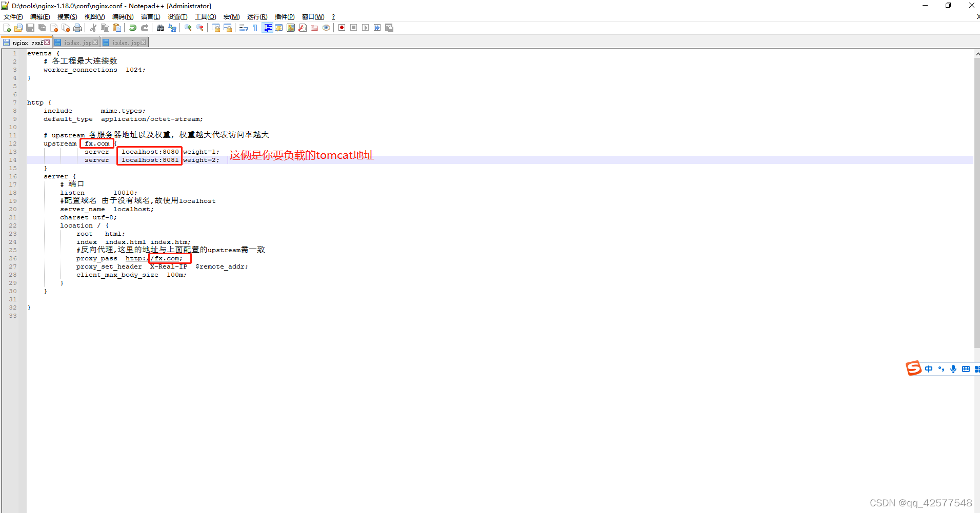Click 'localhost:8081' on line 14
The height and width of the screenshot is (513, 980).
(150, 160)
